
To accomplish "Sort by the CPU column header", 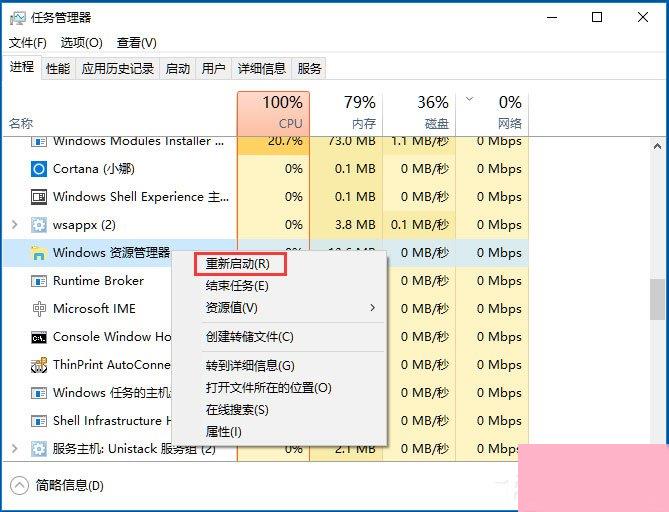I will point(273,113).
